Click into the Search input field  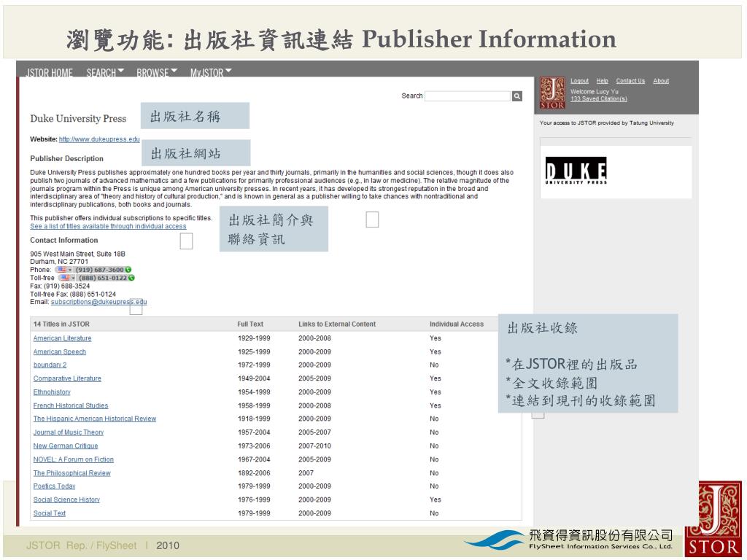click(x=468, y=96)
